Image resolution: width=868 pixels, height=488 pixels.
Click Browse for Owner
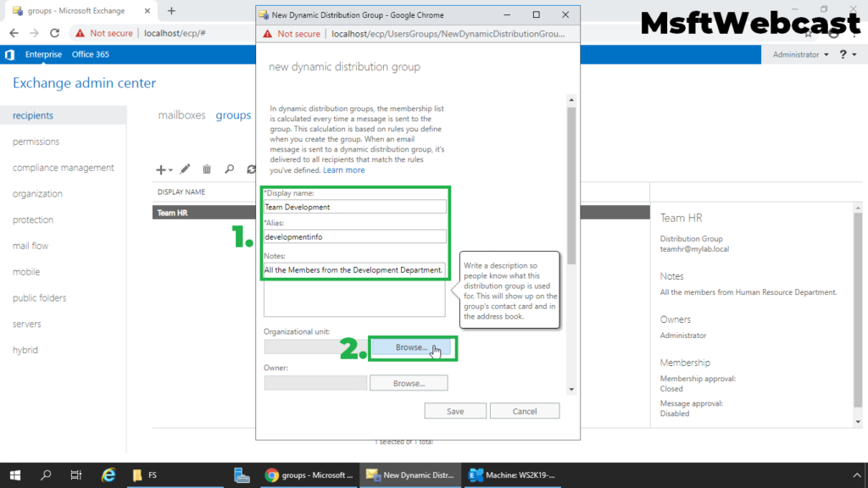tap(409, 383)
